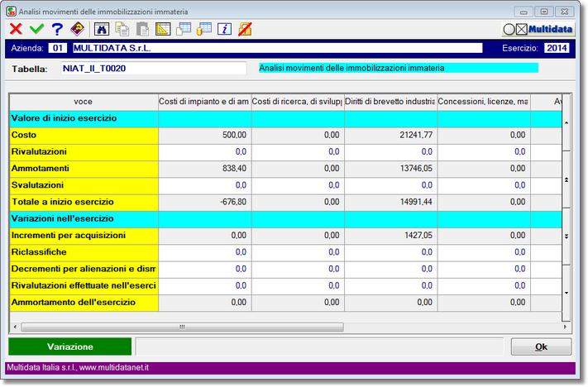Click the double-down page arrow on grid

(x=566, y=236)
